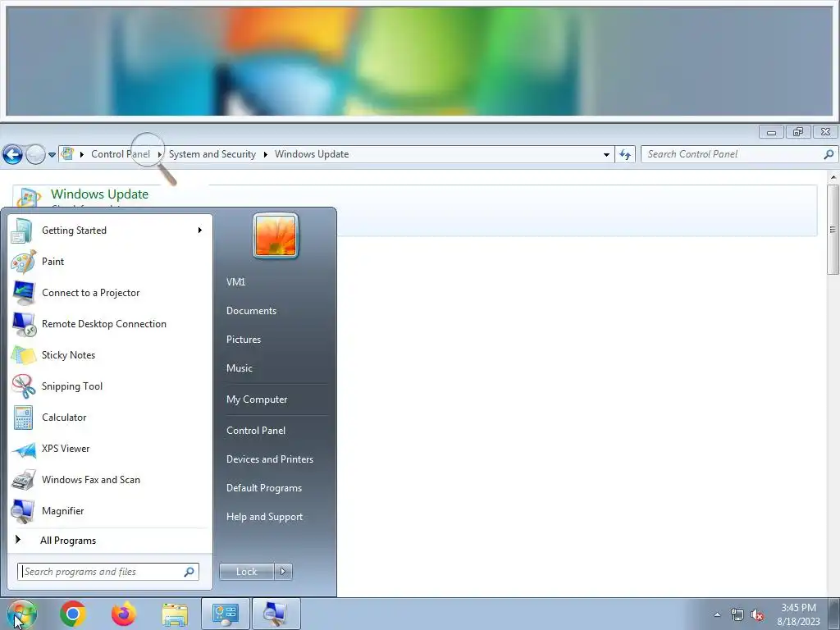This screenshot has height=630, width=840.
Task: Click the Lock button
Action: click(247, 572)
